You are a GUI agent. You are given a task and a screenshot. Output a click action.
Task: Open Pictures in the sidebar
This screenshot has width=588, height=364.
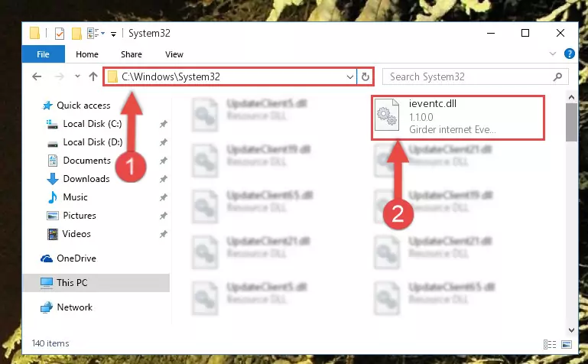[79, 216]
